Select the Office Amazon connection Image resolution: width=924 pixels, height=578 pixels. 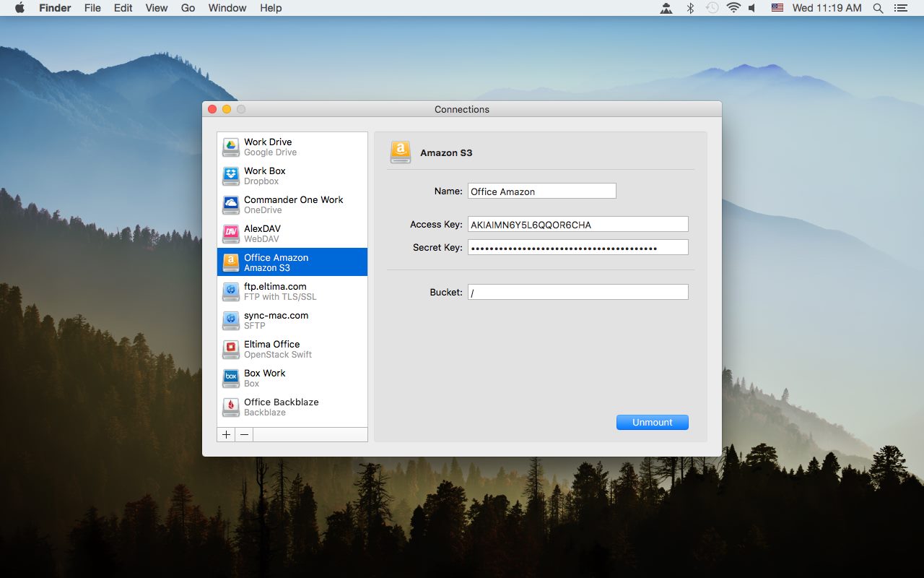tap(292, 262)
